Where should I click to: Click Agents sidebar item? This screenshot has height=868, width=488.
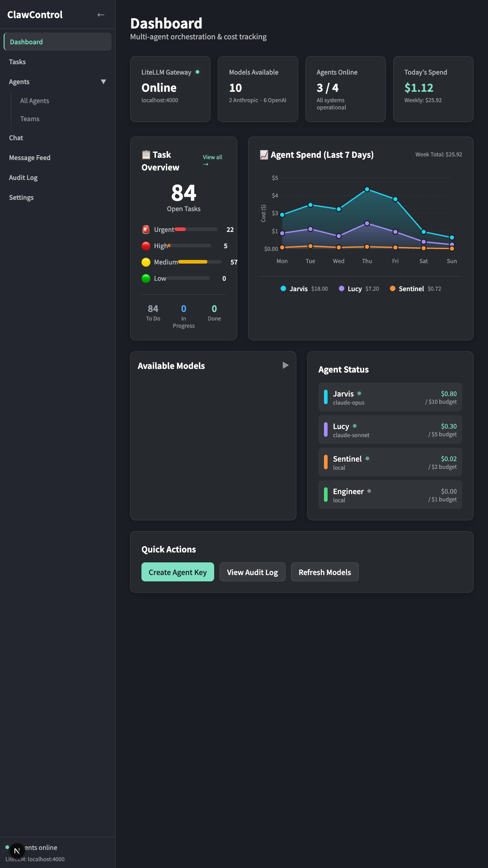tap(57, 82)
